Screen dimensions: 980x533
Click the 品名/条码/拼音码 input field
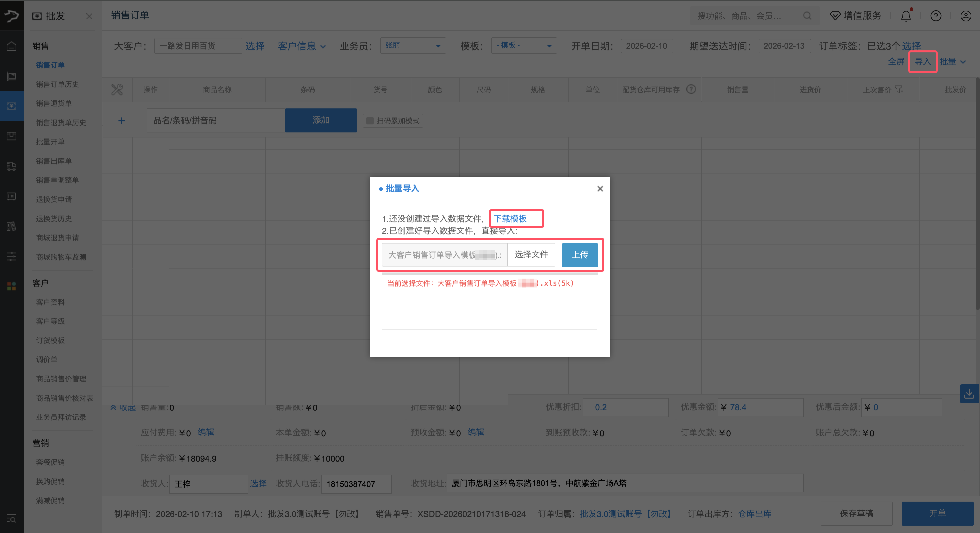pos(216,121)
